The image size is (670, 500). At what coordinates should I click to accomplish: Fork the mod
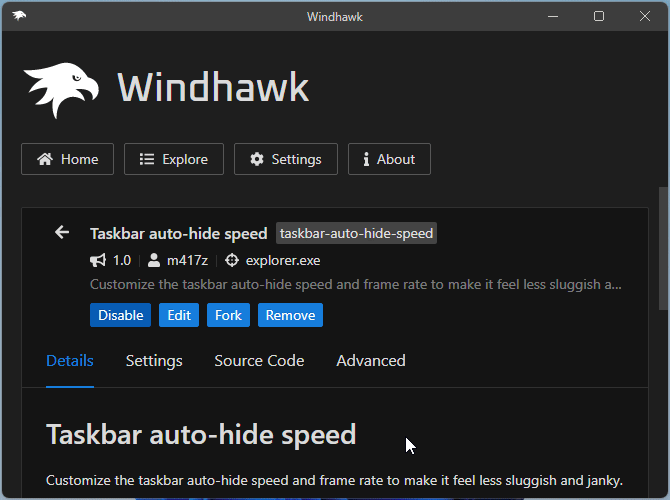(x=229, y=315)
